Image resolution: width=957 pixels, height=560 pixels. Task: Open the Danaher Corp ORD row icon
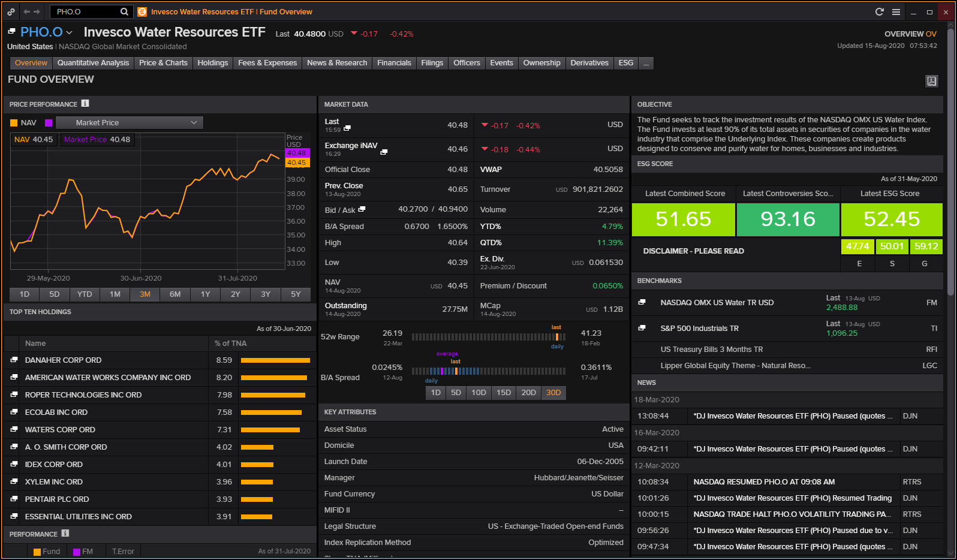coord(14,360)
